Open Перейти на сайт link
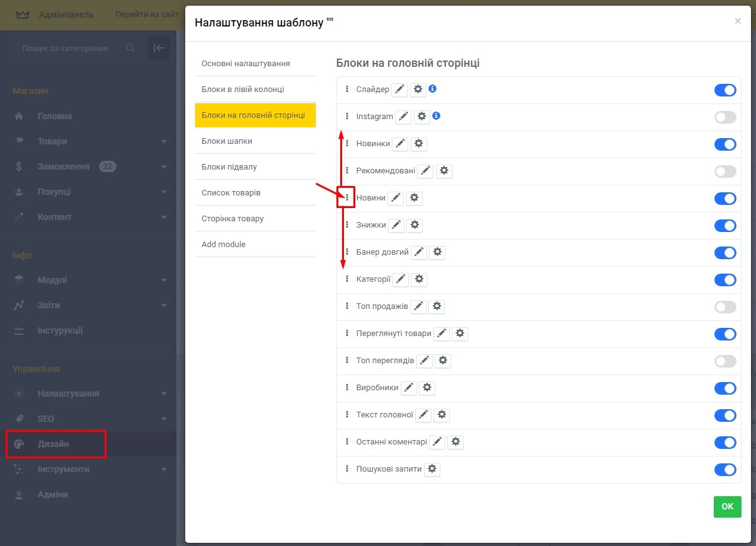 point(146,14)
